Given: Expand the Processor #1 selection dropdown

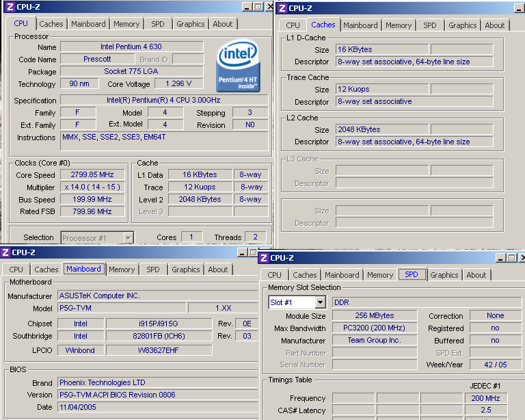Looking at the screenshot, I should click(x=128, y=238).
